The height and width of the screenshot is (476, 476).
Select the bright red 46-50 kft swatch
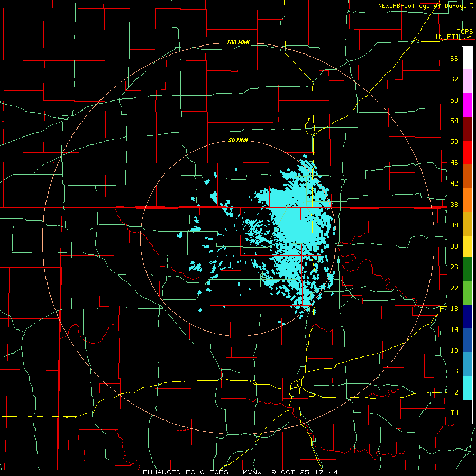467,152
